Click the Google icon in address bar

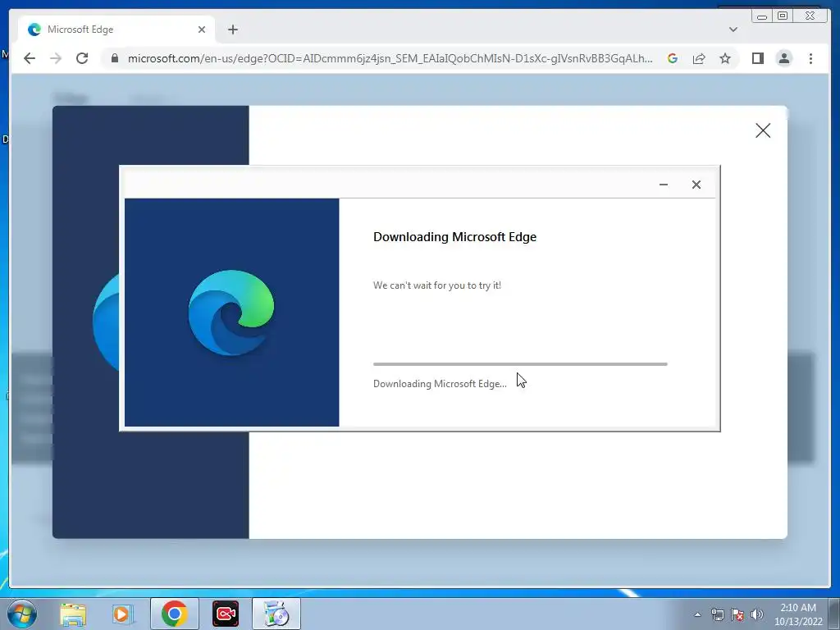click(673, 58)
